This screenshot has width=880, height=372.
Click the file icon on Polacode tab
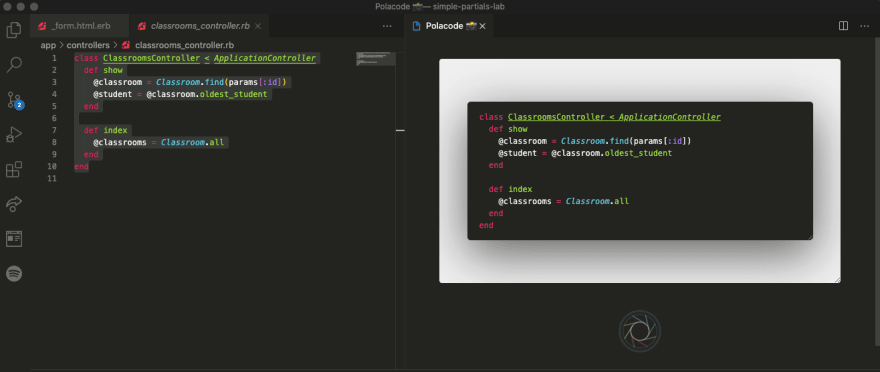tap(416, 26)
